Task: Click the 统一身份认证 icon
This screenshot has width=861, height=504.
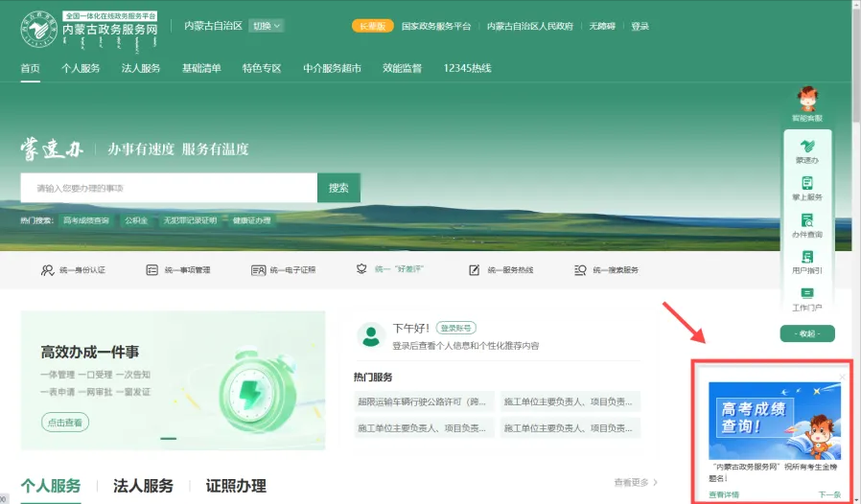Action: pos(47,270)
